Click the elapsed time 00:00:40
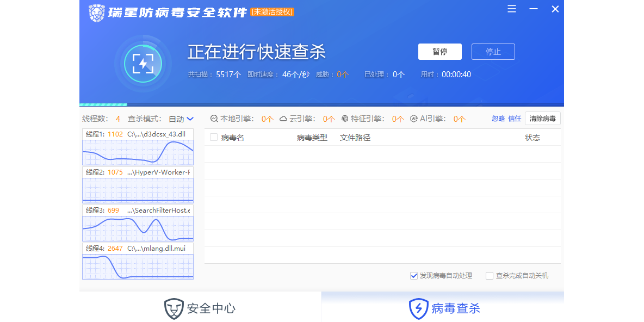Viewport: 644px width, 322px height. [x=456, y=75]
